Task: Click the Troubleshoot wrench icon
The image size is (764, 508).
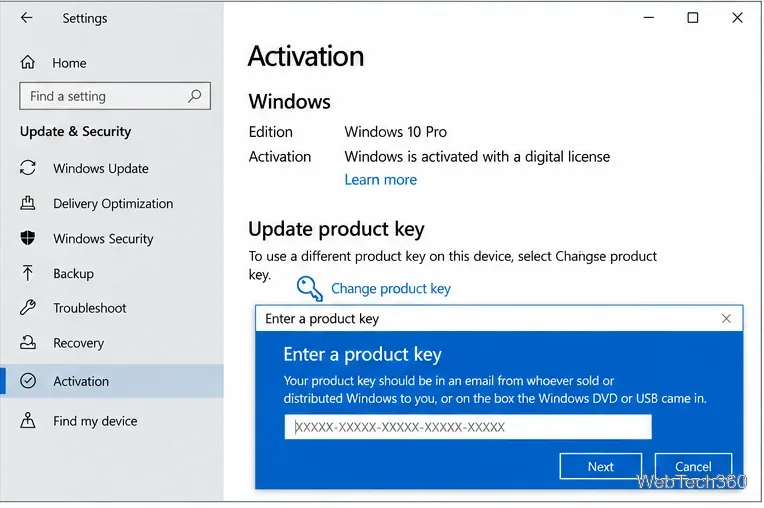Action: pos(28,308)
